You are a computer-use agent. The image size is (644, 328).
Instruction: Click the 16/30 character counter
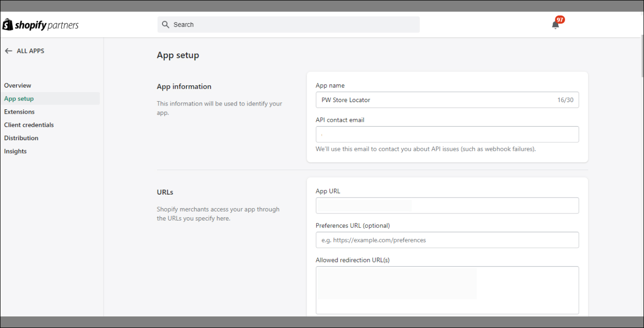[x=565, y=100]
